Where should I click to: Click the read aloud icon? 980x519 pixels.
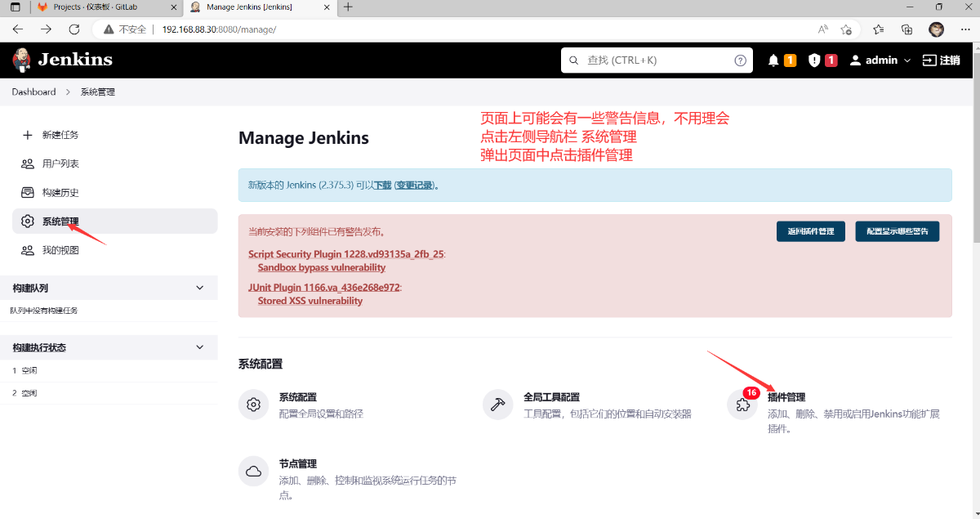(x=822, y=29)
